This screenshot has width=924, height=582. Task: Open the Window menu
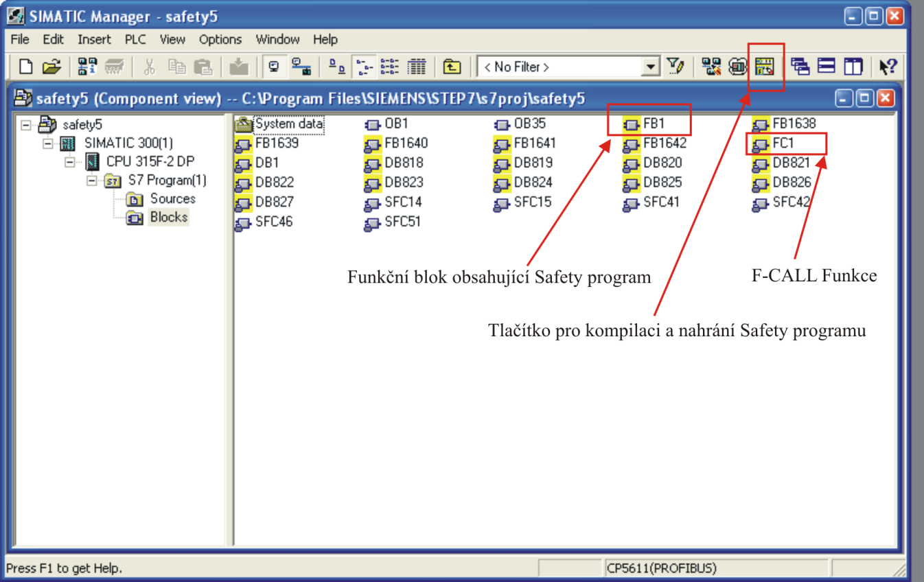click(x=277, y=39)
